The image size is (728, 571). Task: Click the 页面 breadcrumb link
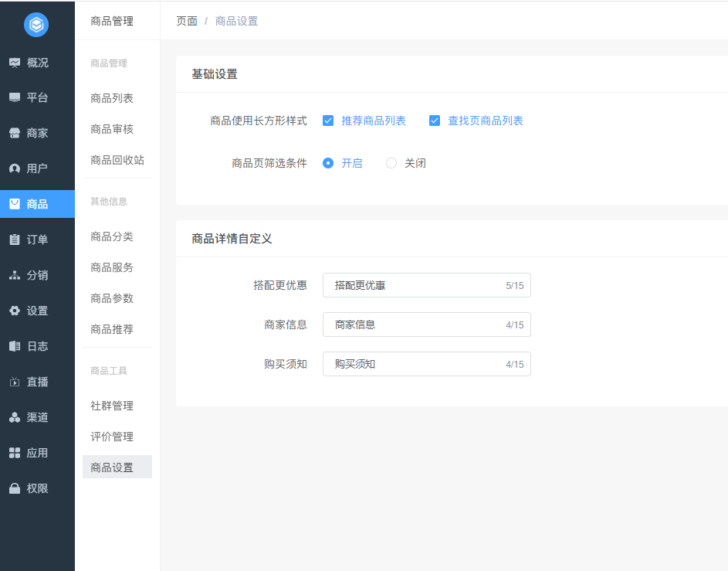(x=187, y=21)
